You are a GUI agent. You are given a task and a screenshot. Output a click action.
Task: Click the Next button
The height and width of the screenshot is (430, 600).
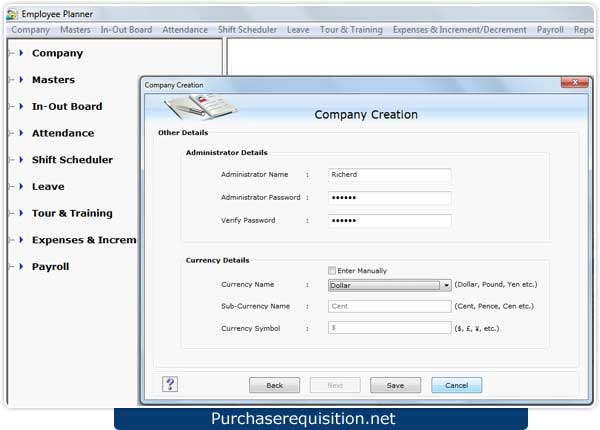[x=335, y=385]
